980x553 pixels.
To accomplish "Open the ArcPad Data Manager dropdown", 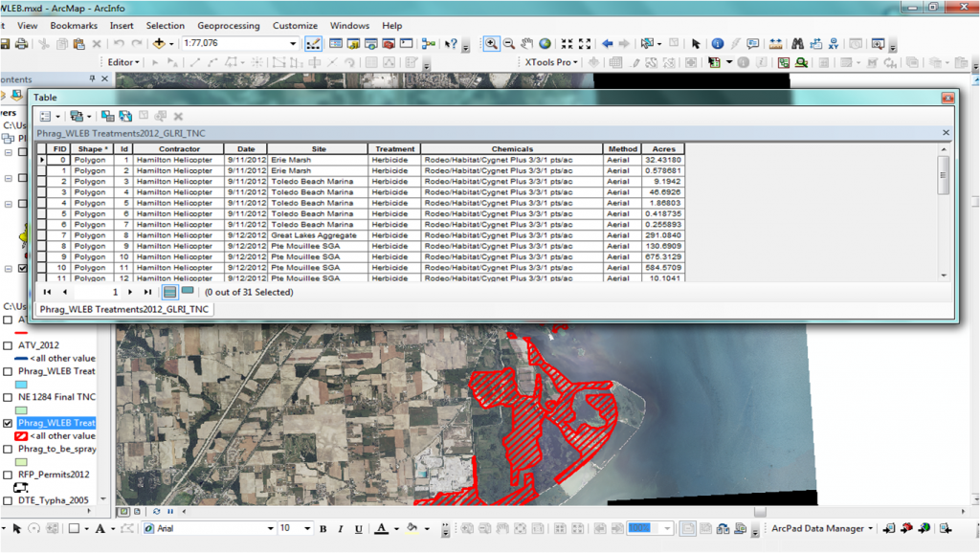I will pos(822,529).
